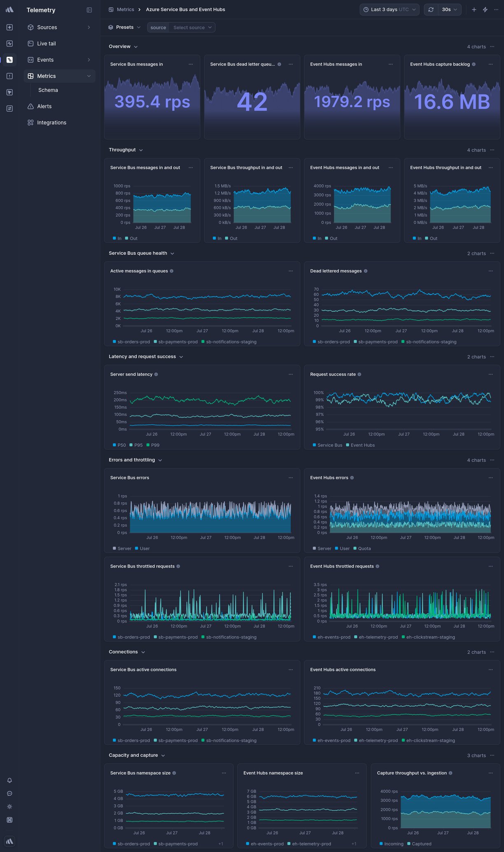Open the 30s refresh interval dropdown
Viewport: 504px width, 852px height.
[449, 9]
